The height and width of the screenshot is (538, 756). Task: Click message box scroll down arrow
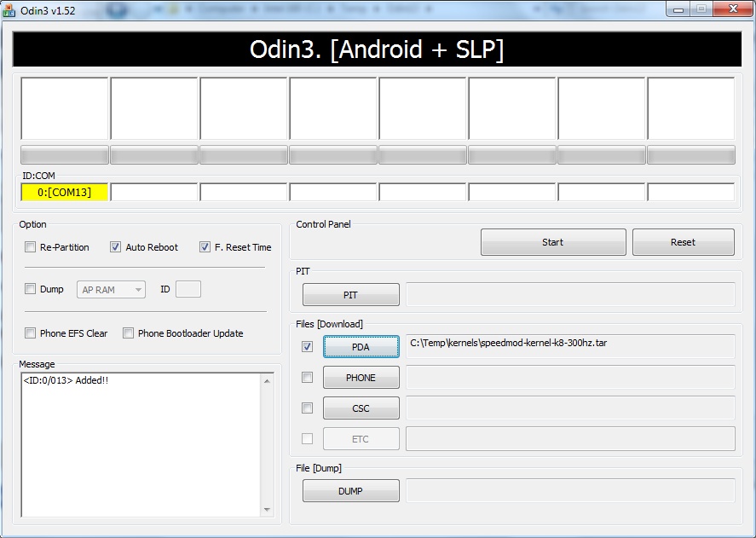click(267, 510)
